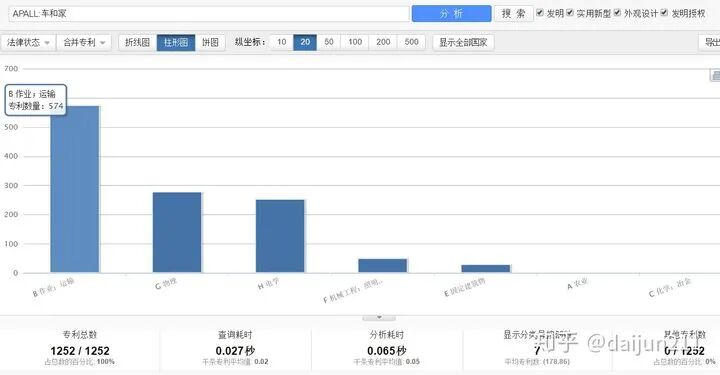The height and width of the screenshot is (375, 720).
Task: Click the B 作业；运输 bar in chart
Action: [x=75, y=189]
